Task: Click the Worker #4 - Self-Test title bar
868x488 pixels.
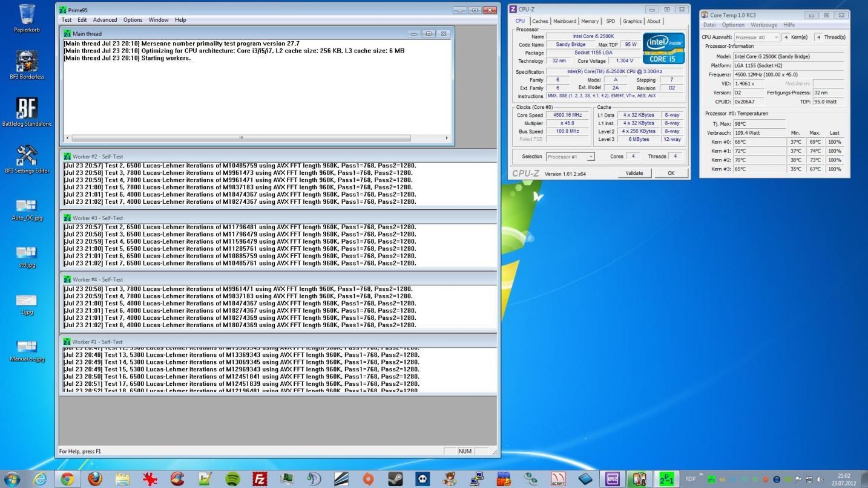Action: (278, 279)
